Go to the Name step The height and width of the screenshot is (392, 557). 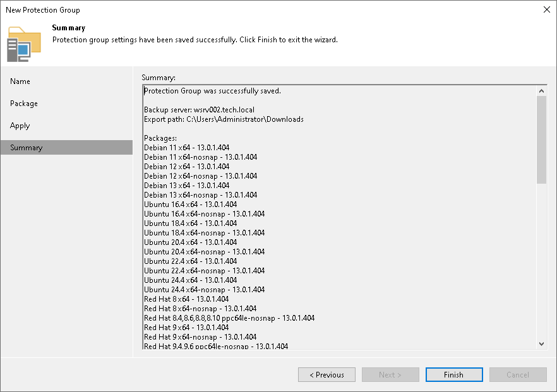tap(20, 81)
